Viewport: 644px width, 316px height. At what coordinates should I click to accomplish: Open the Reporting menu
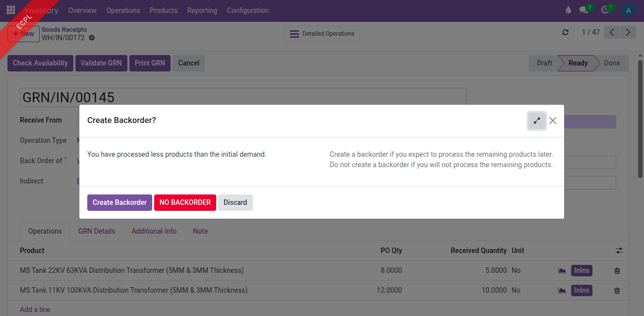click(202, 10)
